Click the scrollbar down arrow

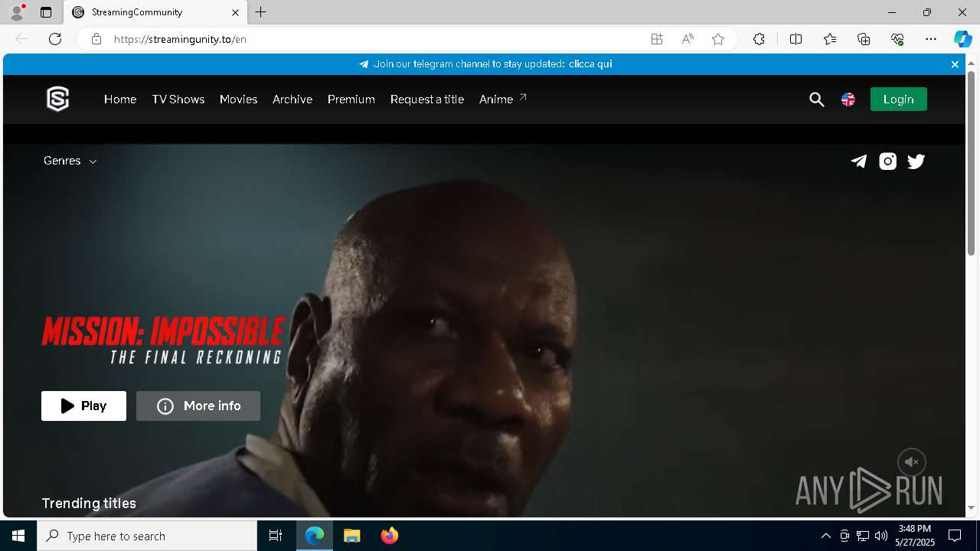click(x=971, y=507)
